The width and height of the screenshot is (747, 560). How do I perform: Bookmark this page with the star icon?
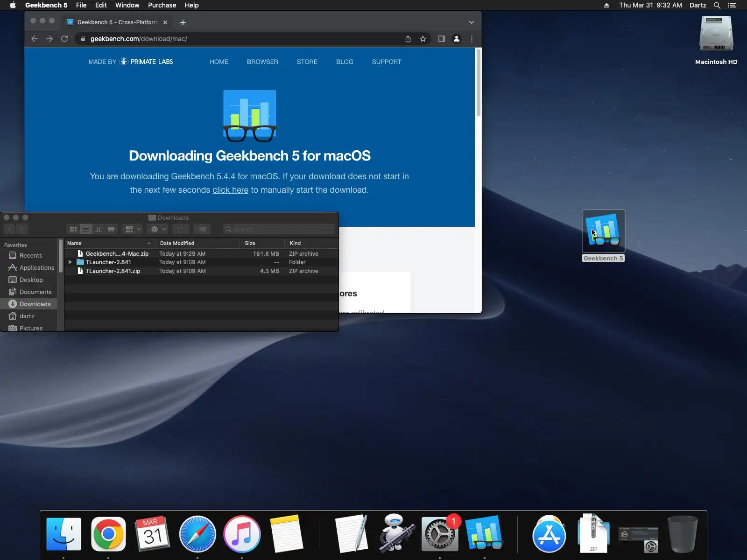coord(423,39)
